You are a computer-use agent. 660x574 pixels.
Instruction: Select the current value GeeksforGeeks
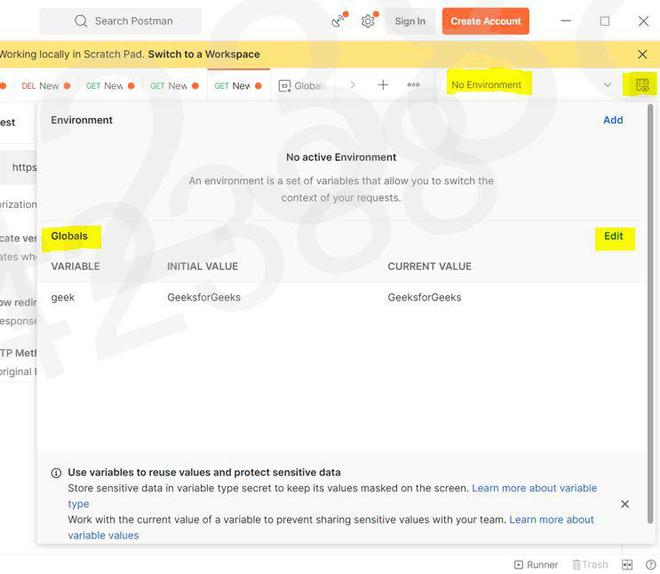(x=424, y=298)
